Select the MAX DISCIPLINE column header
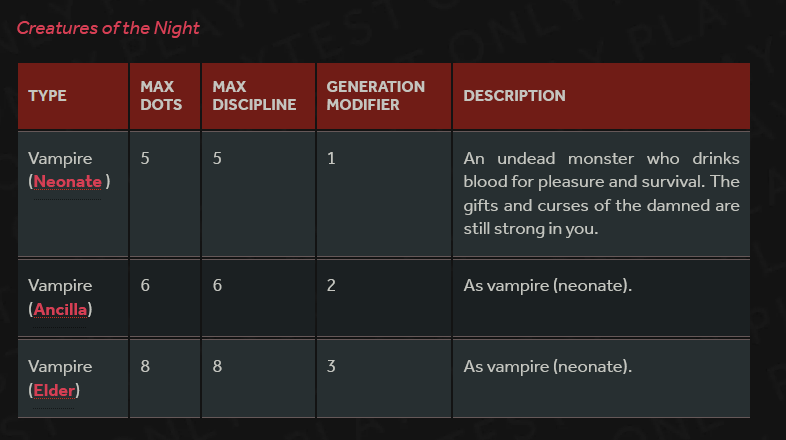 point(254,96)
